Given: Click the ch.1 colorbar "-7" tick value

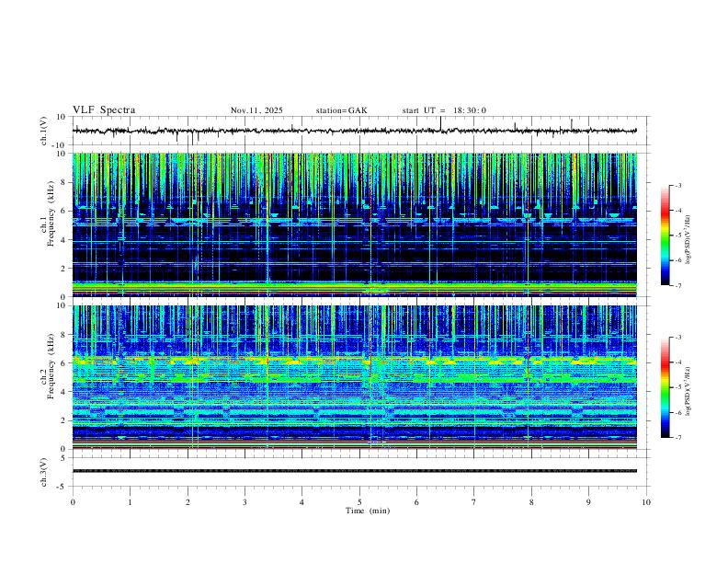Looking at the screenshot, I should tap(677, 285).
